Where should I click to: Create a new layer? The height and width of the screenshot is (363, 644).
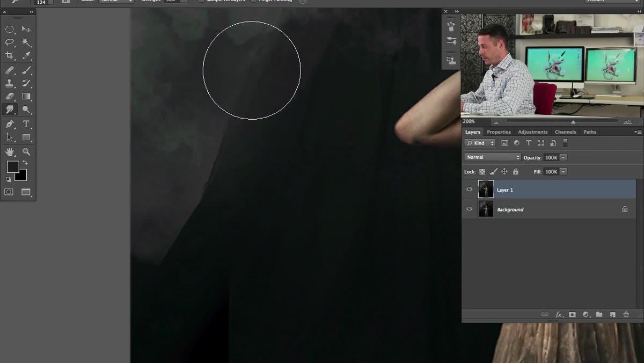tap(612, 315)
